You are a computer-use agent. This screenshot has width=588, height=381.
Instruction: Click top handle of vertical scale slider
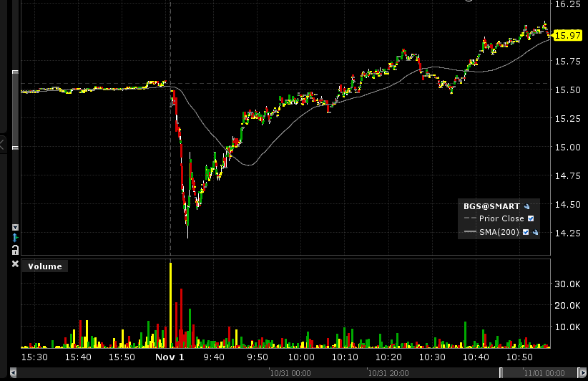[x=15, y=71]
